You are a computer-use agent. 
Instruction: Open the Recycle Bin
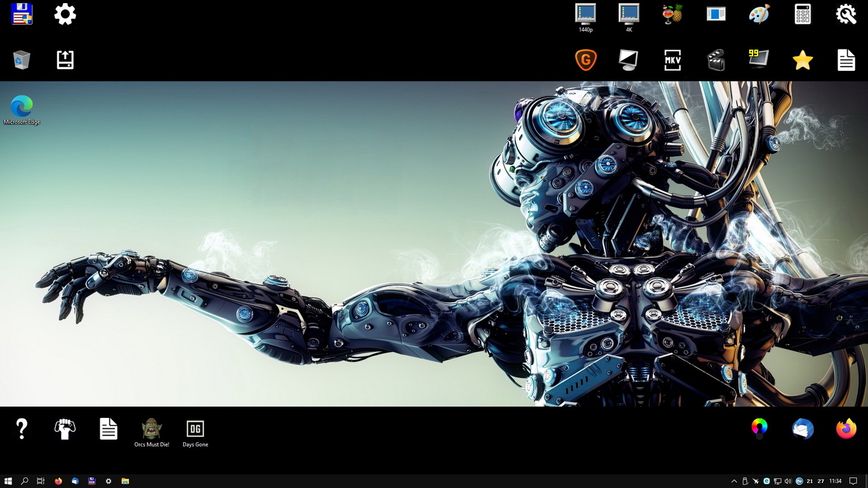tap(22, 60)
